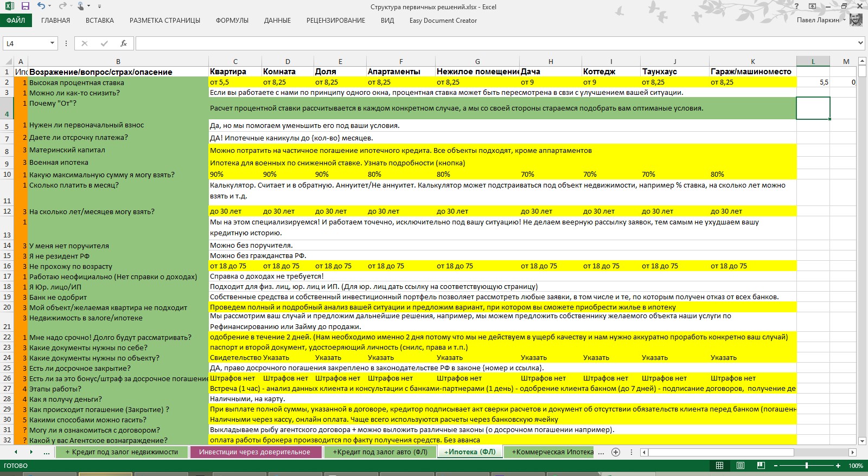868x476 pixels.
Task: Open Customize Quick Access Toolbar dropdown
Action: pyautogui.click(x=99, y=7)
